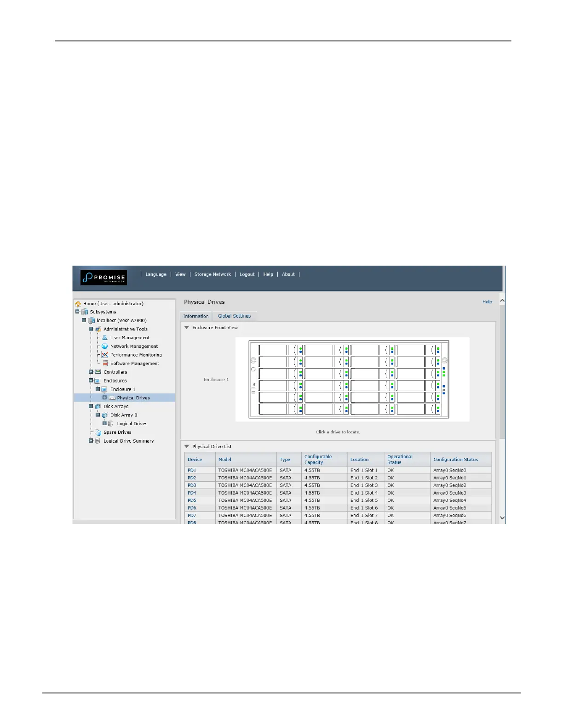Click the Performance Monitoring chart icon

pos(105,355)
